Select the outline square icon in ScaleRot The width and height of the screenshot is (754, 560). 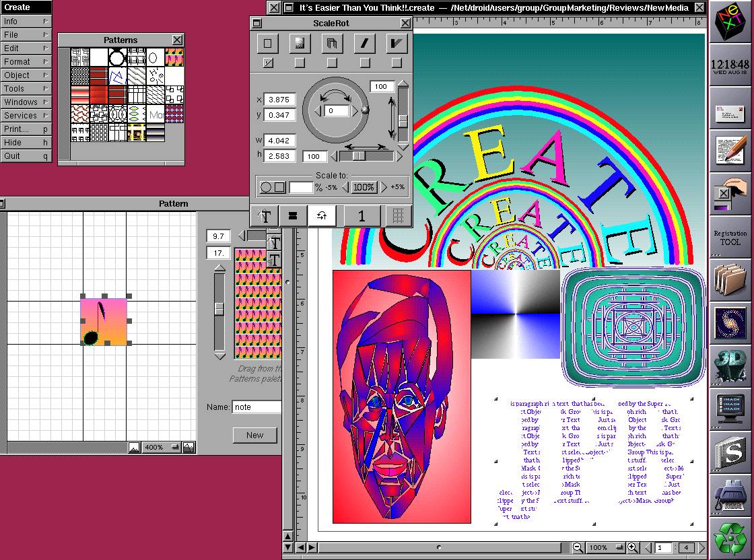pyautogui.click(x=268, y=43)
